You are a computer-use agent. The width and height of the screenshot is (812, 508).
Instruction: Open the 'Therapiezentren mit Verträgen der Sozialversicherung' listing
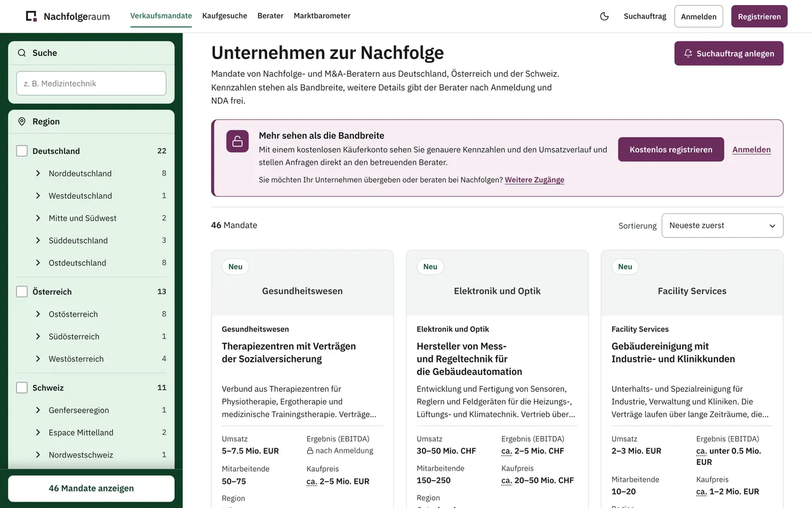(289, 352)
